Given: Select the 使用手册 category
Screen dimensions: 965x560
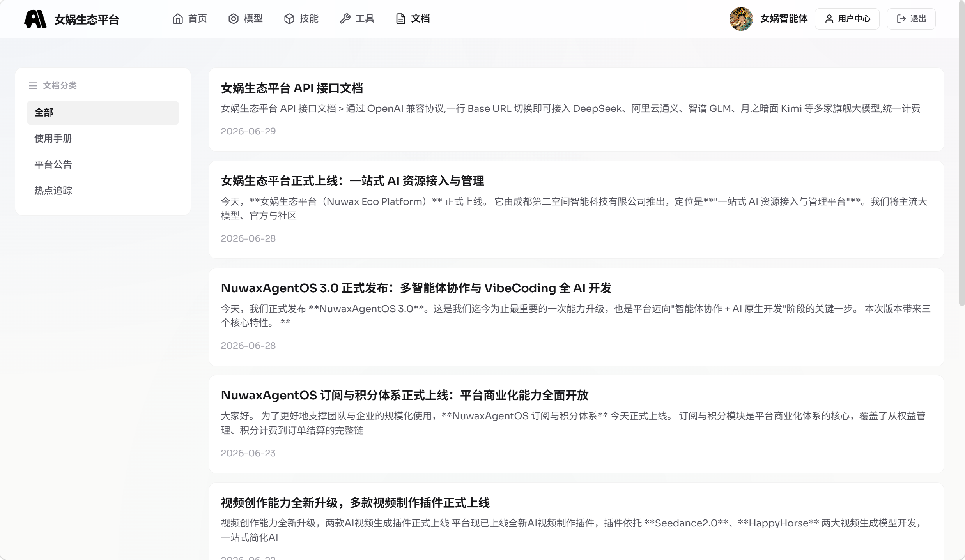Looking at the screenshot, I should 103,139.
